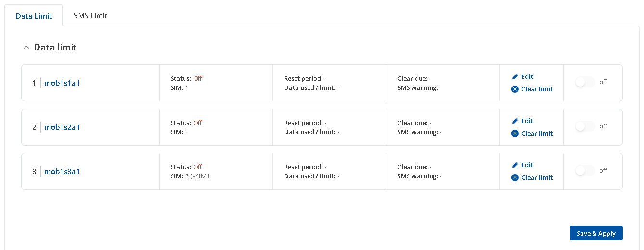Open the mob1s2a1 interface link
Screen dimensions: 644x250
coord(62,127)
